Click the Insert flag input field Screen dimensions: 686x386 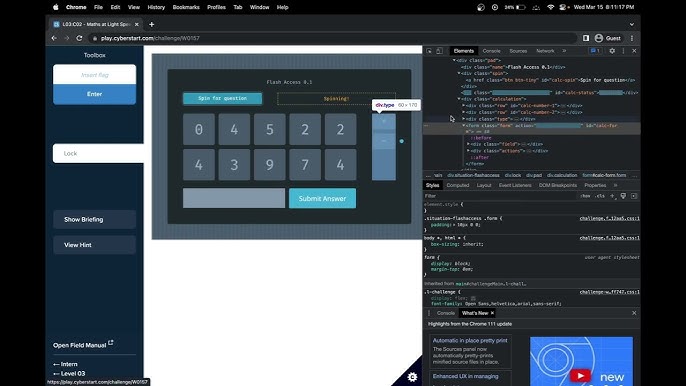94,75
